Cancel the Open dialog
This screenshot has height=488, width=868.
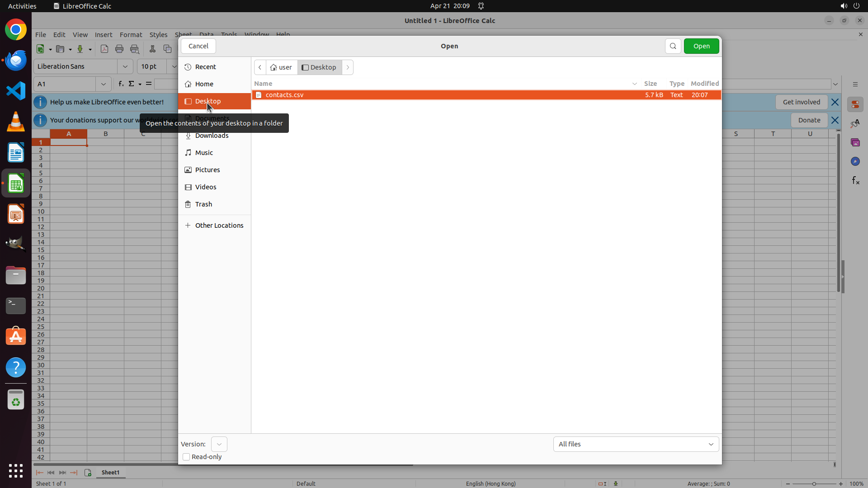click(x=198, y=46)
